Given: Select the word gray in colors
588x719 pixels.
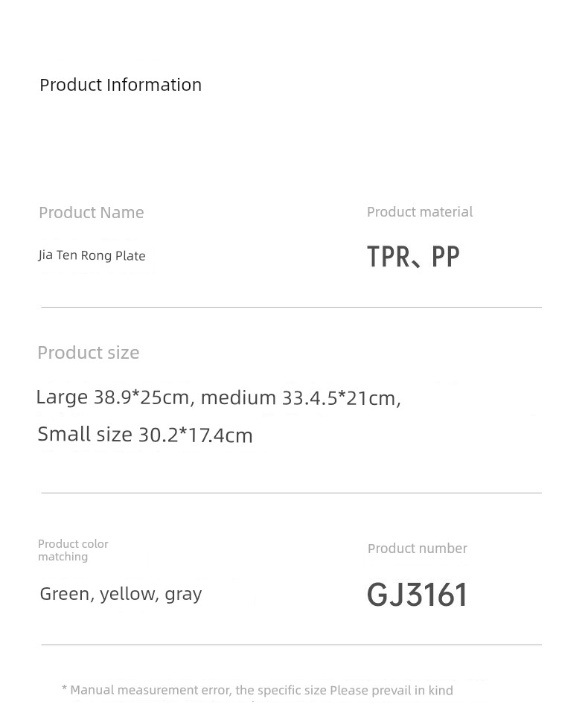Looking at the screenshot, I should point(183,594).
